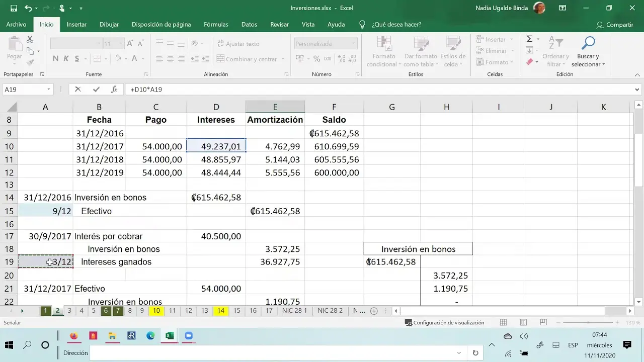Viewport: 644px width, 362px height.
Task: Confirm formula entry with the checkmark
Action: pyautogui.click(x=96, y=89)
